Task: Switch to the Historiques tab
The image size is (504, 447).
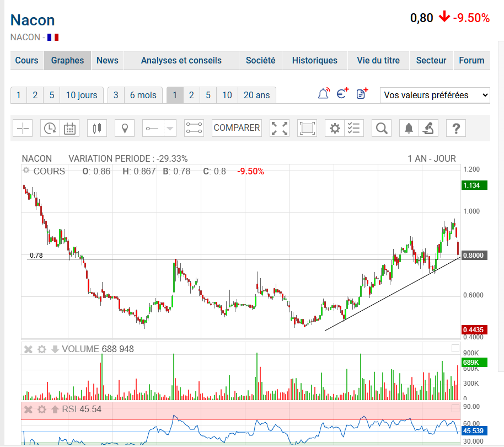Action: (x=314, y=61)
